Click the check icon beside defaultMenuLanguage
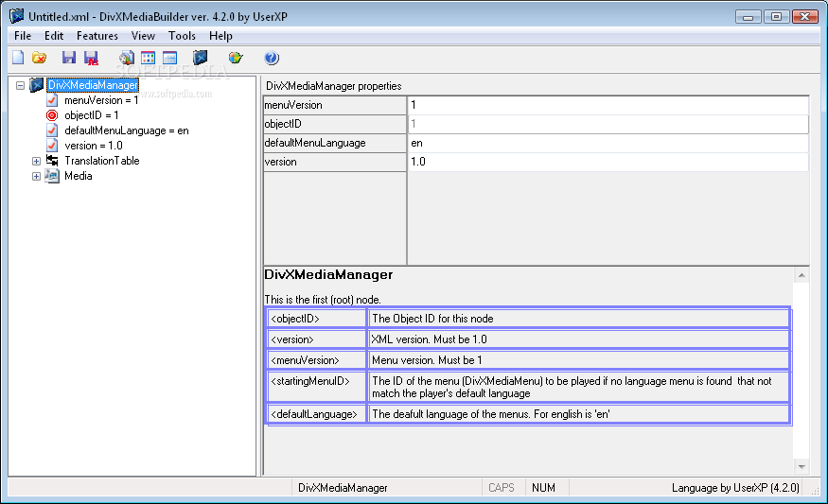The image size is (828, 504). click(x=52, y=130)
